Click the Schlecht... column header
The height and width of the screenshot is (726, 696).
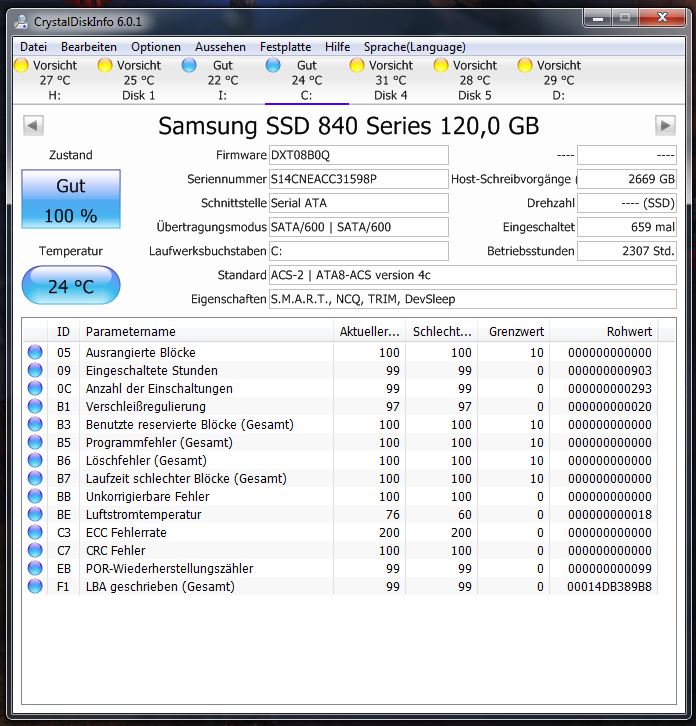[x=442, y=332]
